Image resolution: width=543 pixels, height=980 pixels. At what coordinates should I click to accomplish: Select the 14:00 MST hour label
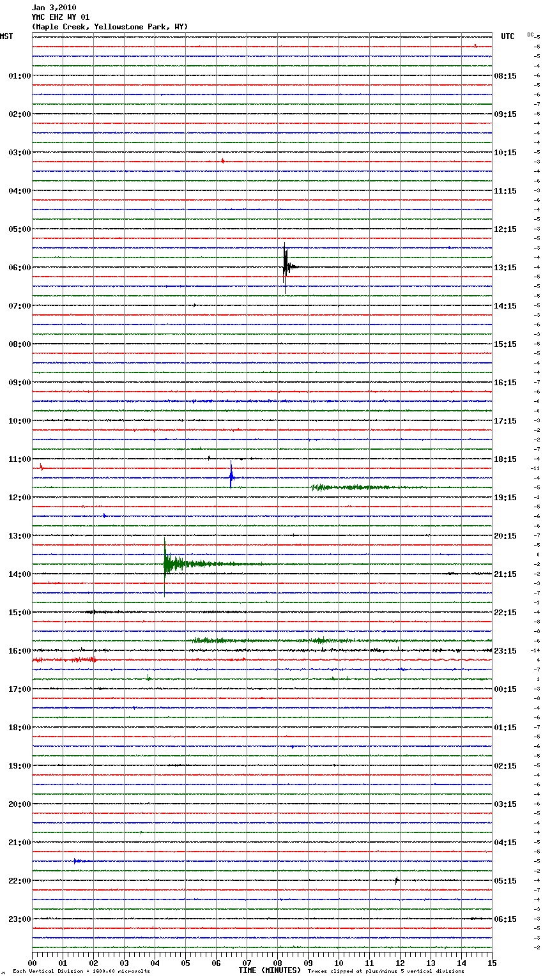point(19,574)
